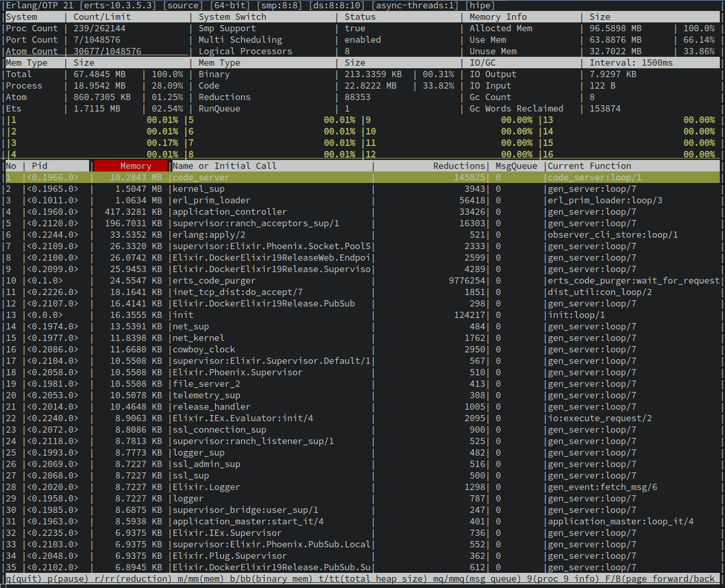Click Code memory size 22.8222 MB
725x588 pixels.
click(371, 85)
